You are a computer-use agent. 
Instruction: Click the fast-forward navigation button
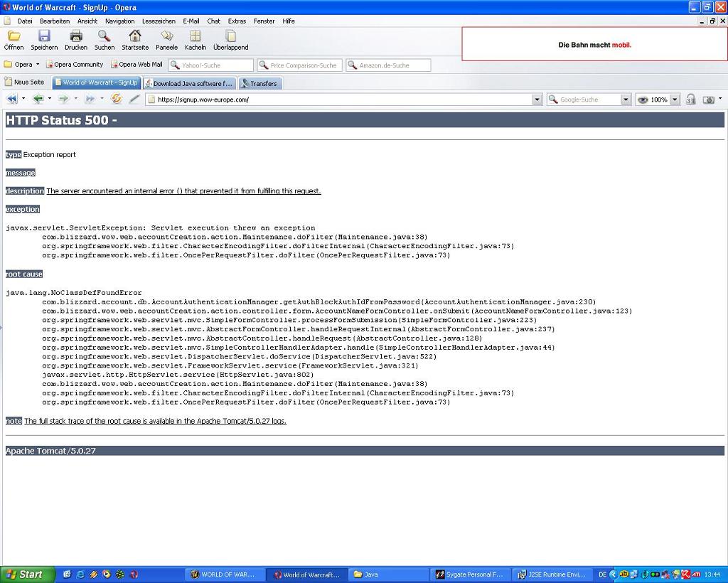pos(90,99)
